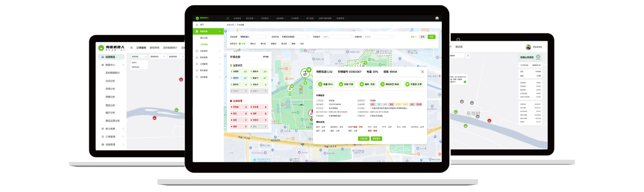Toggle the 车辆 map display checkbox
644x192 pixels.
tap(240, 44)
